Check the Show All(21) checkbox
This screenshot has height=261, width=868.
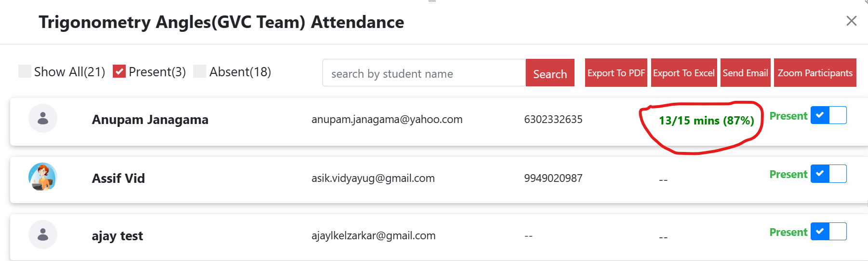(25, 71)
